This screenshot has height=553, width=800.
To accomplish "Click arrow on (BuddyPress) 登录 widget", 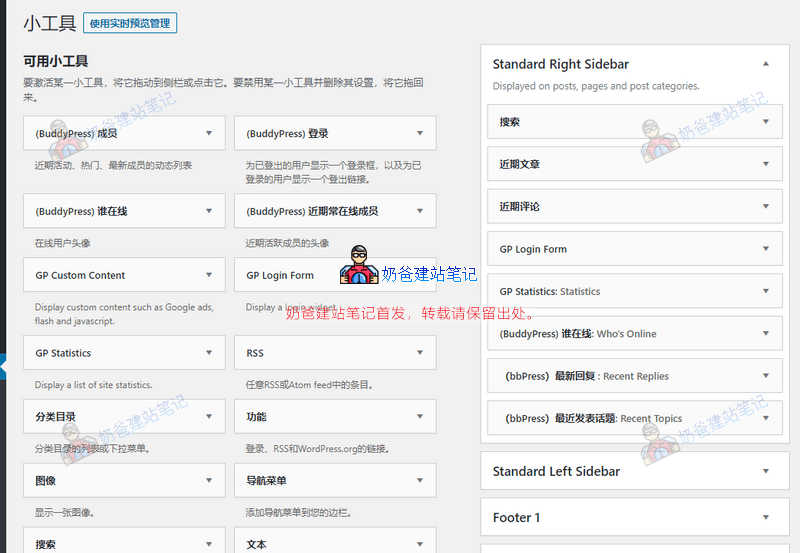I will coord(419,133).
